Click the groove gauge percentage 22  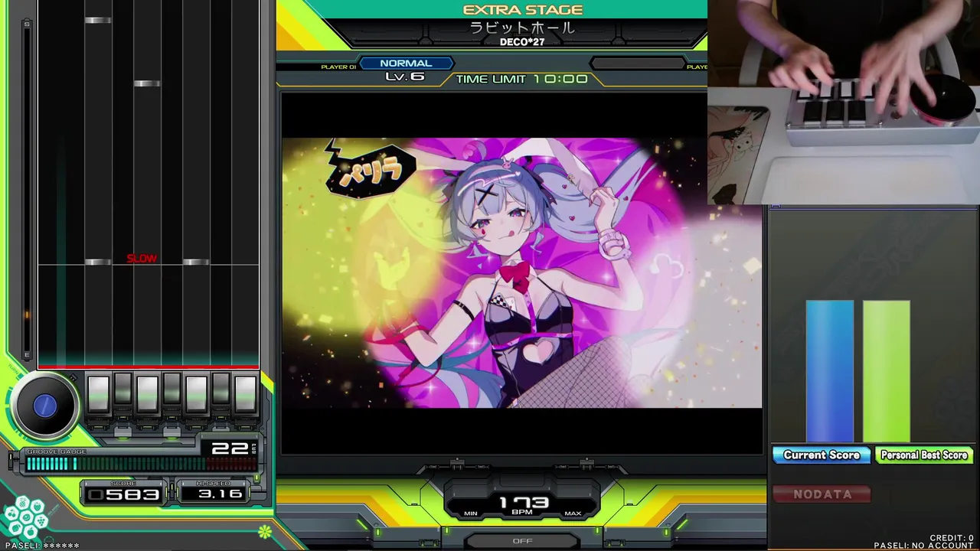coord(230,448)
